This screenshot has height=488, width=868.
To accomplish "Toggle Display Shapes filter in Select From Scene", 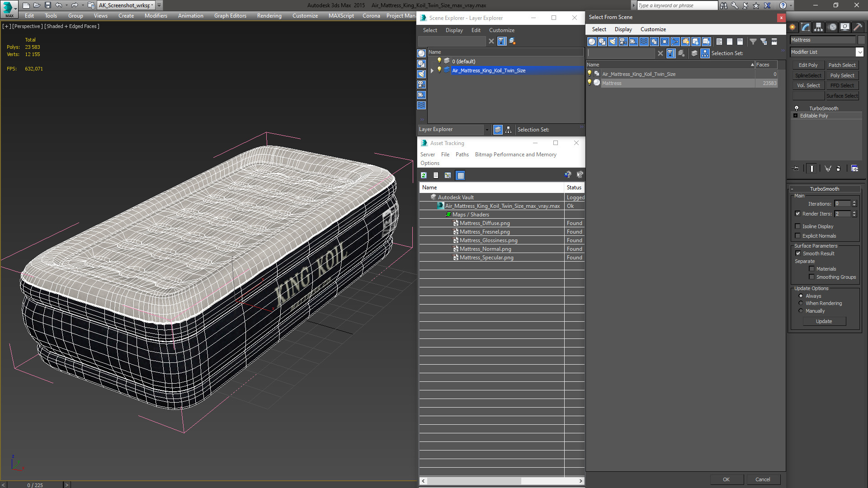I will [602, 42].
